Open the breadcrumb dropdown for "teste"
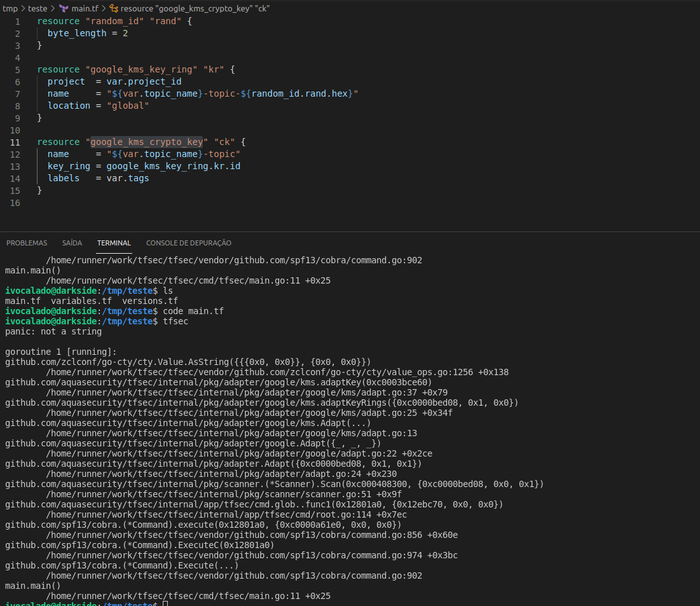The width and height of the screenshot is (700, 606). [x=38, y=8]
